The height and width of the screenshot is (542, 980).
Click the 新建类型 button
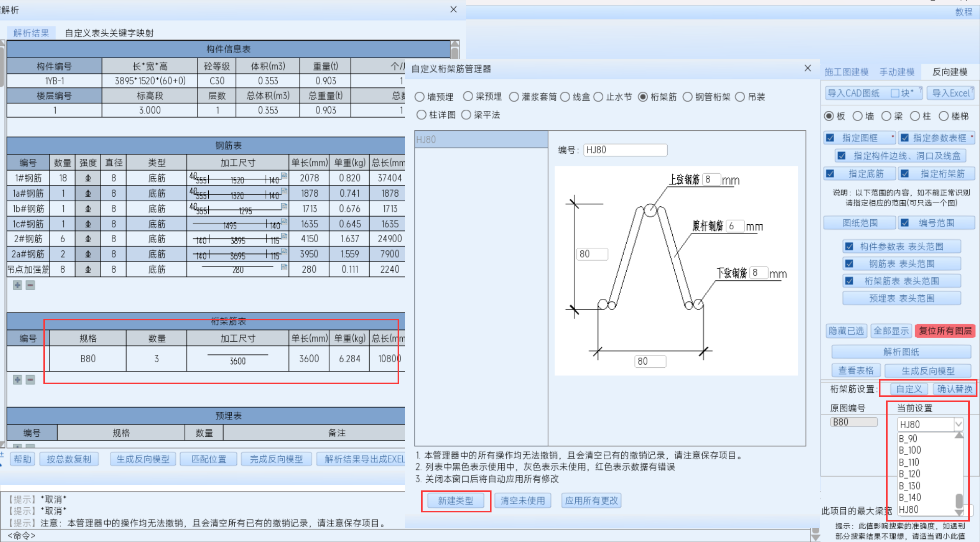coord(456,501)
